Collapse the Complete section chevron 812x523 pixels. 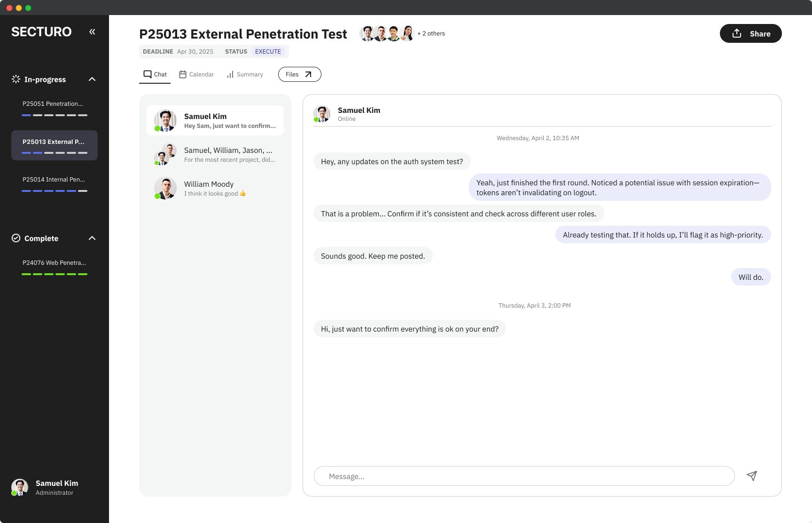(x=92, y=238)
